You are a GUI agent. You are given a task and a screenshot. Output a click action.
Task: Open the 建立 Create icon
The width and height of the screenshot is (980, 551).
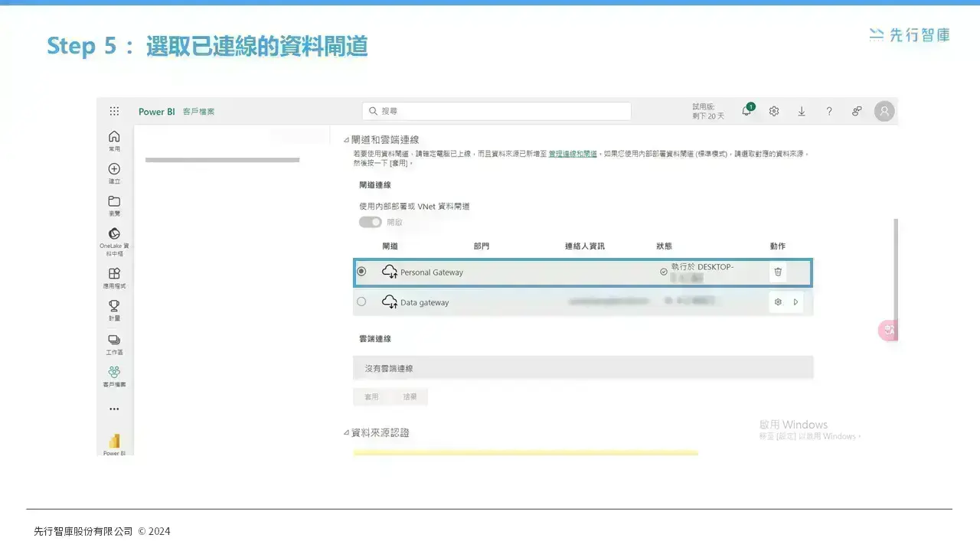tap(114, 174)
